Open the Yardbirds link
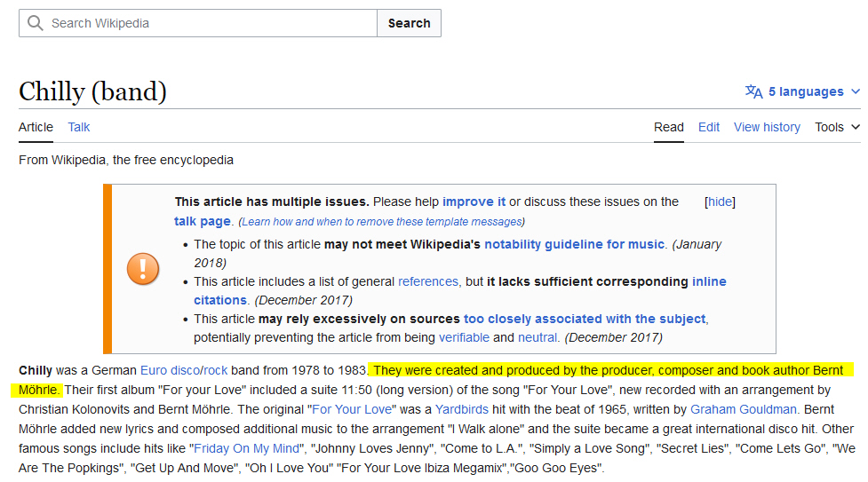 462,409
